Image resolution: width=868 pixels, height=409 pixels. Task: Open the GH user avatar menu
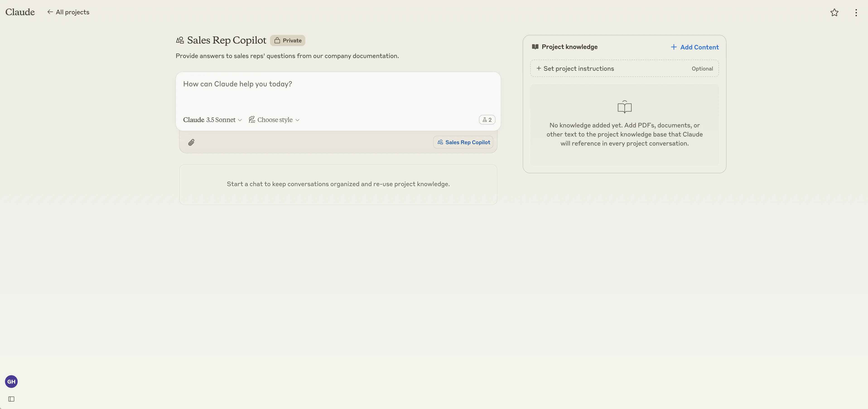11,381
